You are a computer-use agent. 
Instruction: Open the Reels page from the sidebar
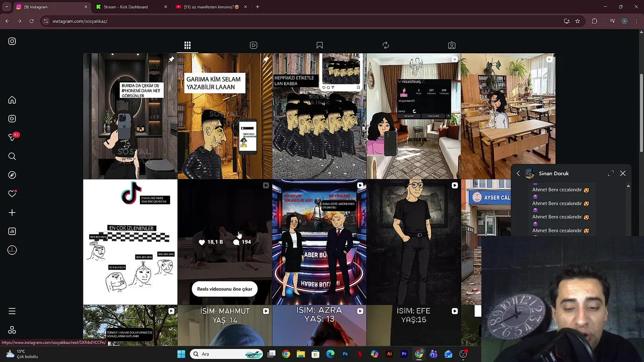pos(12,119)
